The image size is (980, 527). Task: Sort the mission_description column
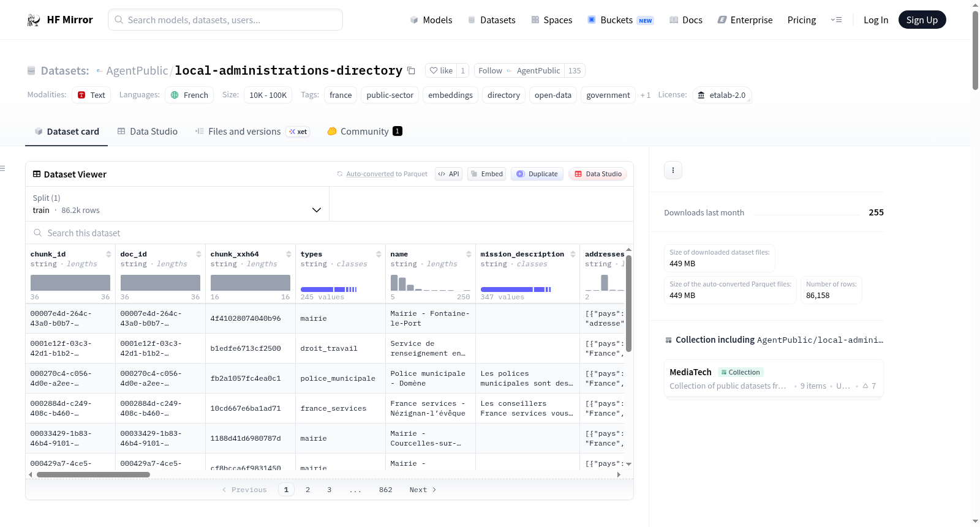(573, 254)
